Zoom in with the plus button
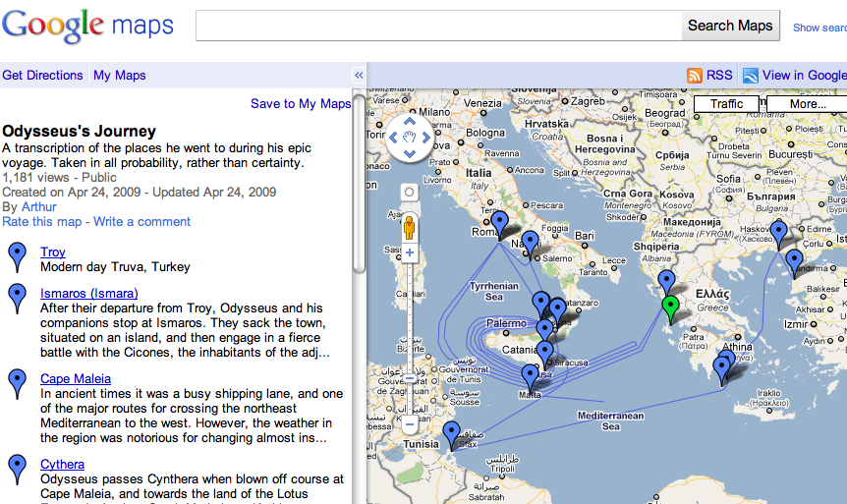Screen dimensions: 847x504 410,252
